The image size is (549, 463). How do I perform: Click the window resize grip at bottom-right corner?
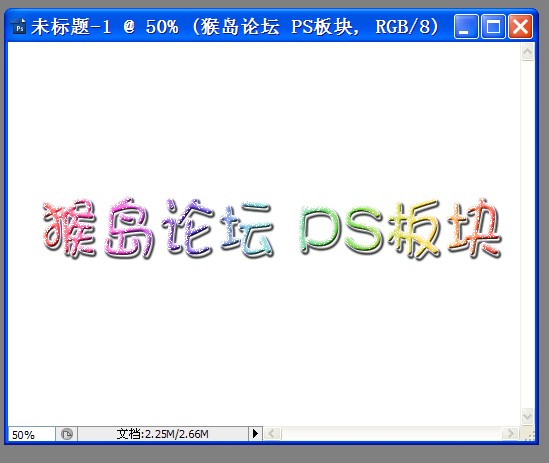529,435
